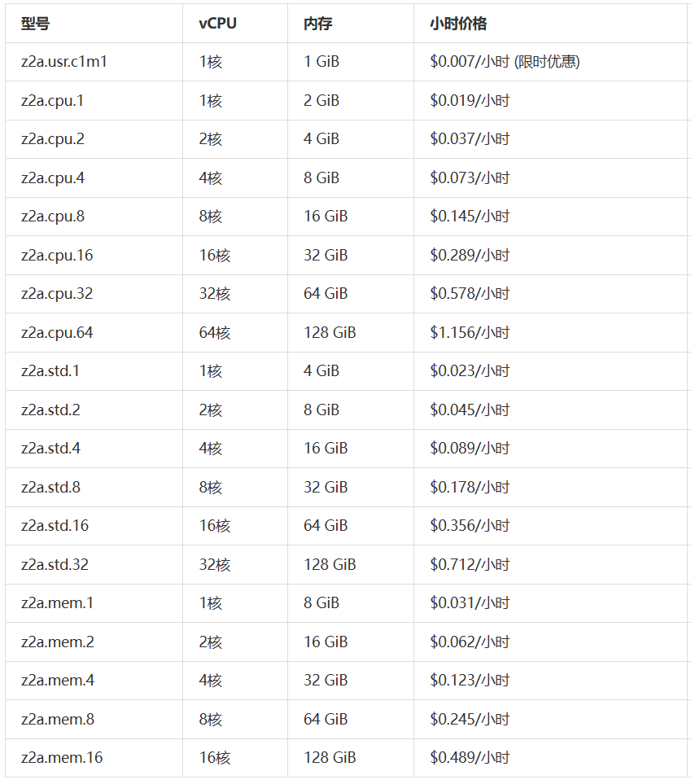Select the z2a.usr.c1m1 model cell
Viewport: 691px width, 784px height.
coord(64,62)
